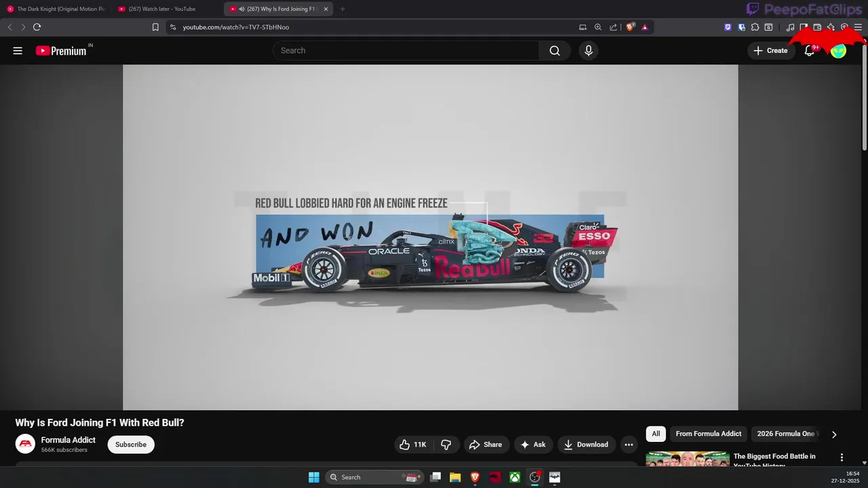Open Brave Shields lion icon
Viewport: 868px width, 488px height.
point(630,27)
